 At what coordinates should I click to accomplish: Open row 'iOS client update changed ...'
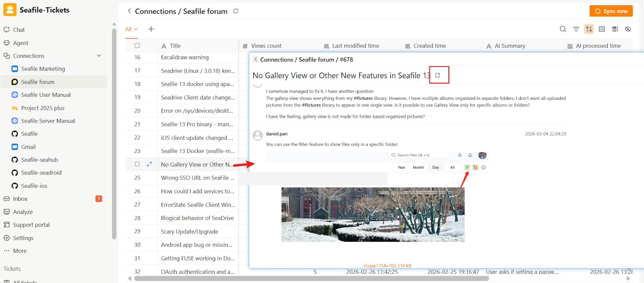click(x=197, y=137)
